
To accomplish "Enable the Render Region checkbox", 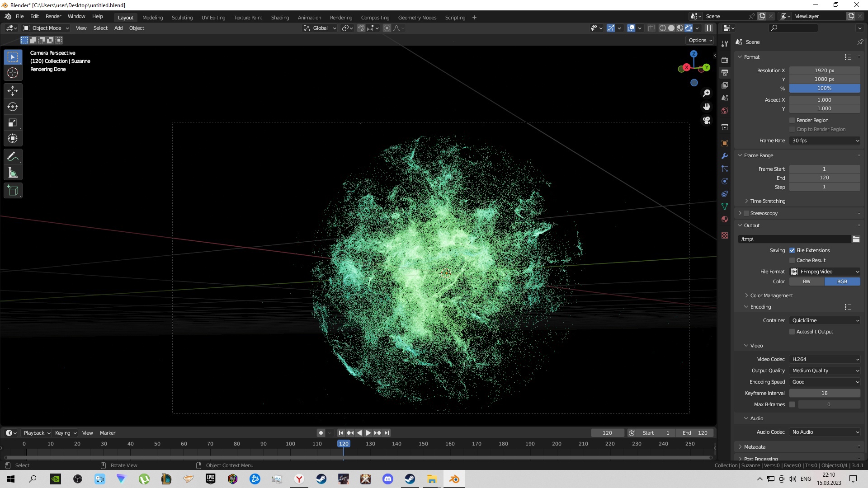I will pos(792,120).
